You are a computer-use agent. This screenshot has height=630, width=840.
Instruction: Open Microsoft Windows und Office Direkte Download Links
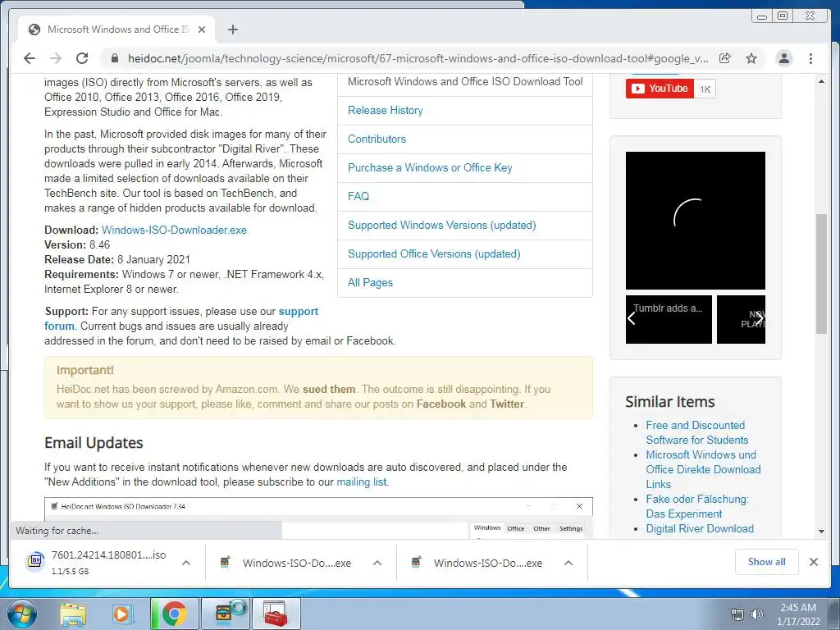[x=703, y=469]
